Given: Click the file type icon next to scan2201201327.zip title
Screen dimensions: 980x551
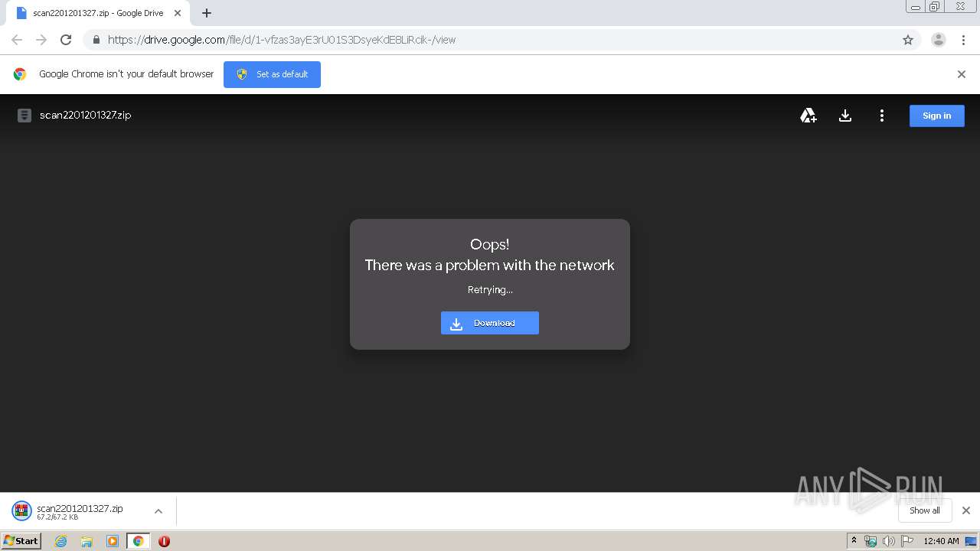Looking at the screenshot, I should (24, 116).
